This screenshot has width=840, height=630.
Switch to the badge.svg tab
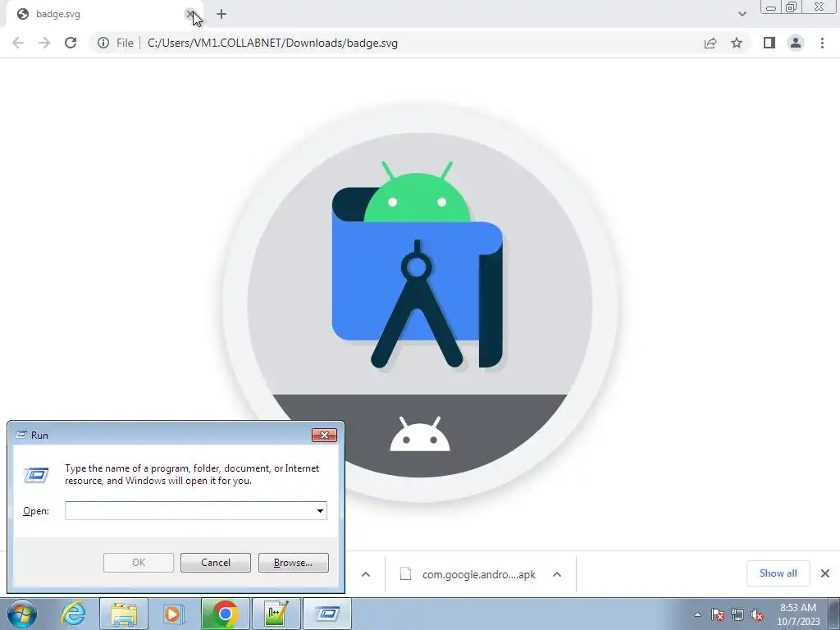[x=102, y=14]
